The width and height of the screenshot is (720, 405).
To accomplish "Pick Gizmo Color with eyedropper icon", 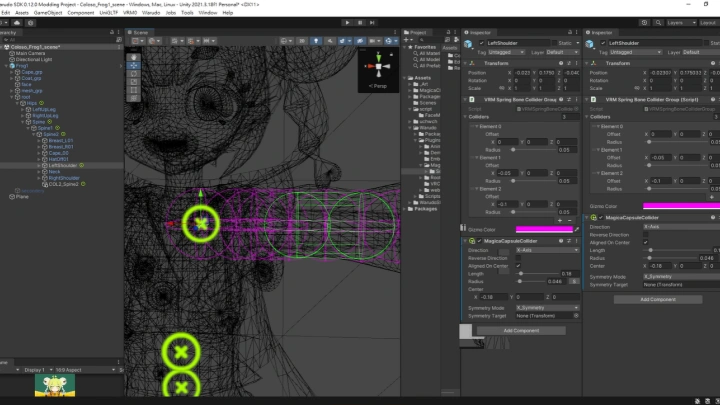I will tap(577, 230).
